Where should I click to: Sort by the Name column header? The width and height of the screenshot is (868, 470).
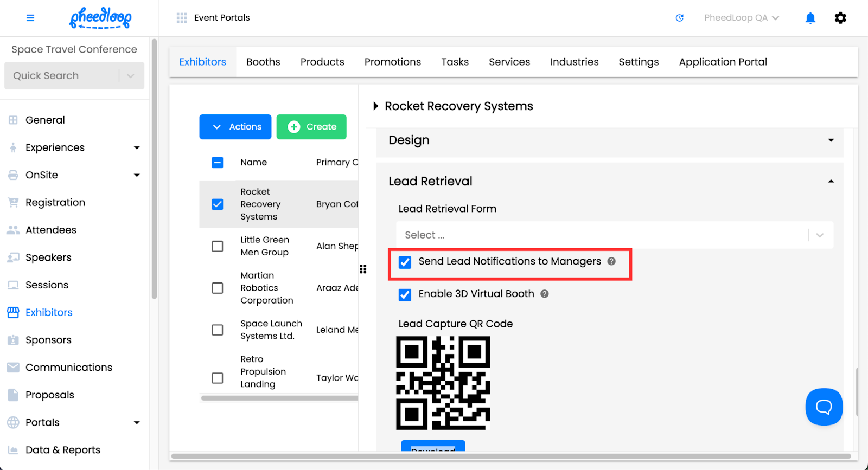point(254,162)
